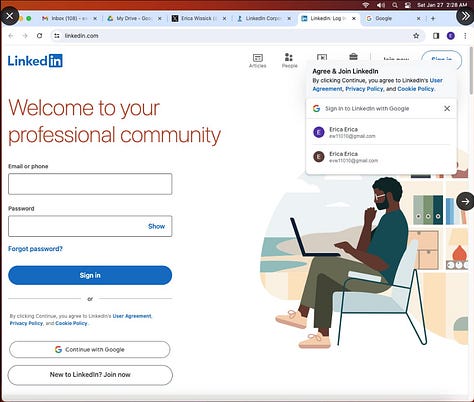Click the page vertical scrollbar

(x=471, y=70)
